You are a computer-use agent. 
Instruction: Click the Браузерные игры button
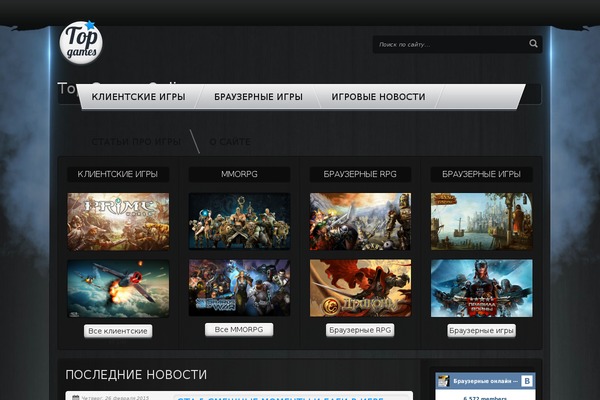coord(481,330)
